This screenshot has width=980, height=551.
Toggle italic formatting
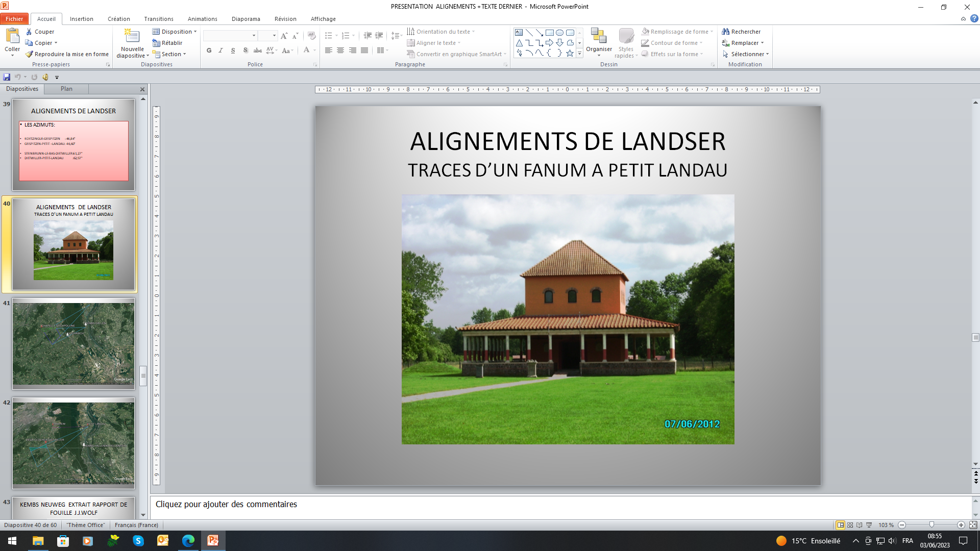pos(220,51)
